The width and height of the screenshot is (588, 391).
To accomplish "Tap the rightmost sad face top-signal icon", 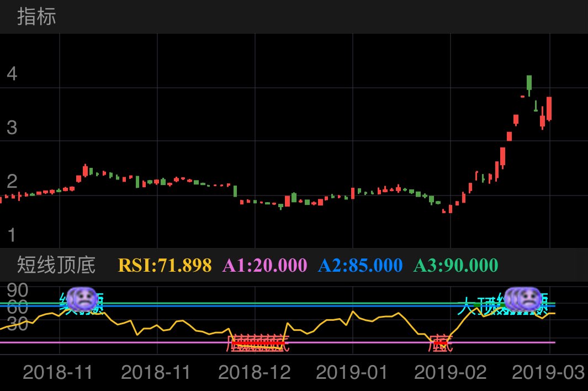I will coord(529,298).
